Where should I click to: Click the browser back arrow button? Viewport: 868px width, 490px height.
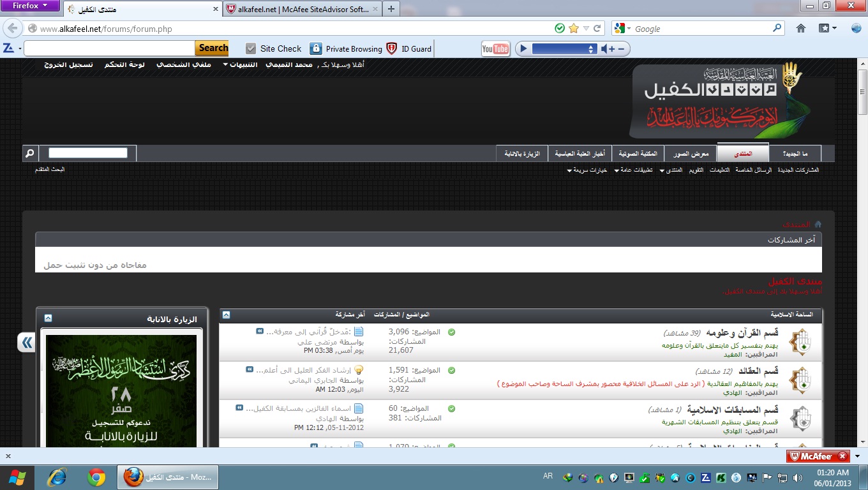click(x=12, y=28)
